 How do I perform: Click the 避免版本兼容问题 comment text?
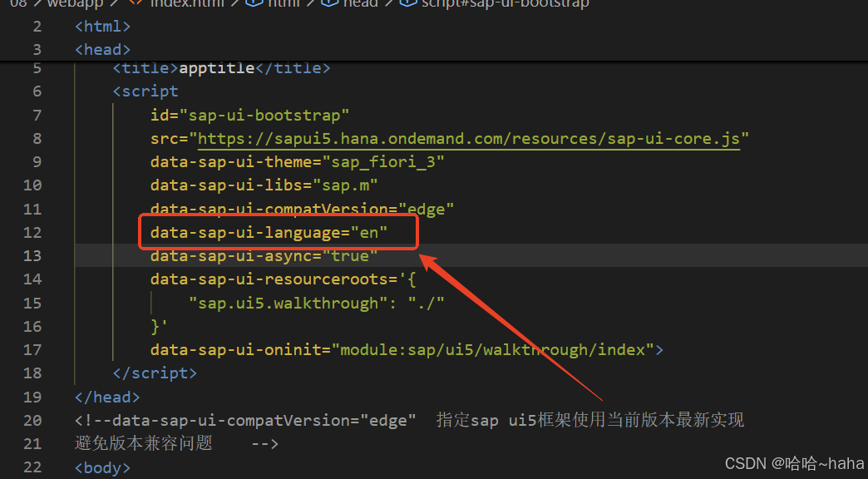pos(143,443)
